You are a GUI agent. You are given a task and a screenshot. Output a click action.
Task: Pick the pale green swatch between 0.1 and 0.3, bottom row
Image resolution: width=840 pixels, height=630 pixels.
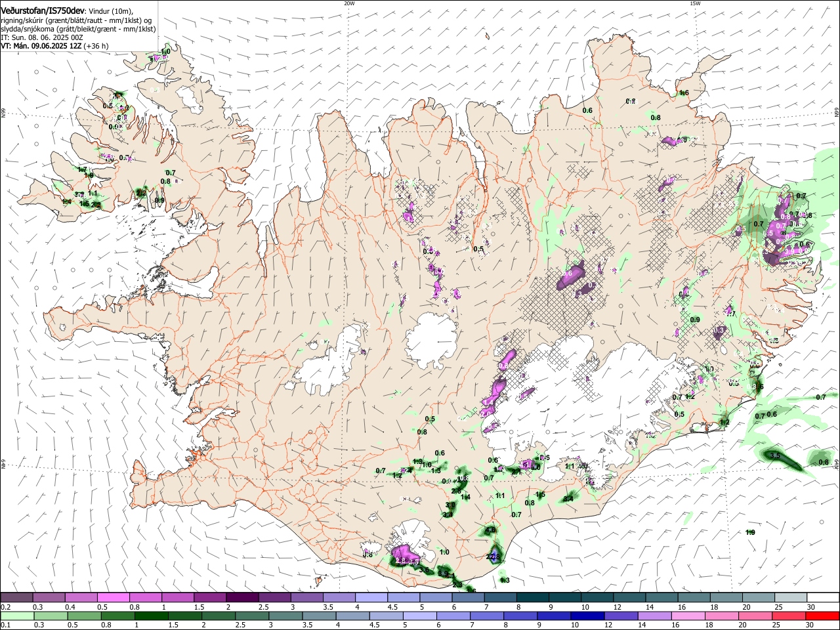click(x=17, y=616)
